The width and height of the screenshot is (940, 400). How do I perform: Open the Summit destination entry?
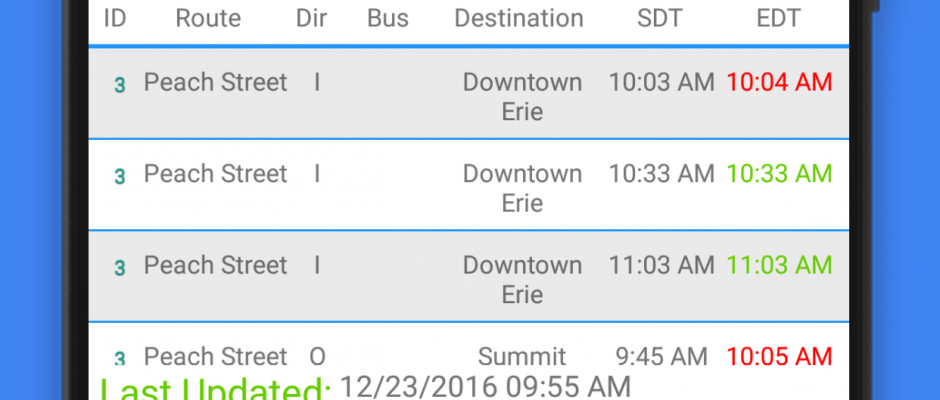tap(522, 356)
